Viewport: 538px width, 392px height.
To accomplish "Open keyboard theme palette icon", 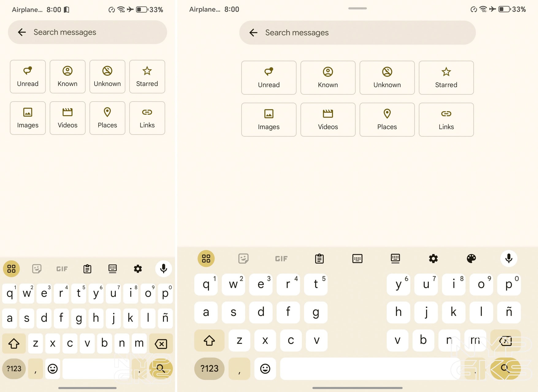I will (471, 258).
